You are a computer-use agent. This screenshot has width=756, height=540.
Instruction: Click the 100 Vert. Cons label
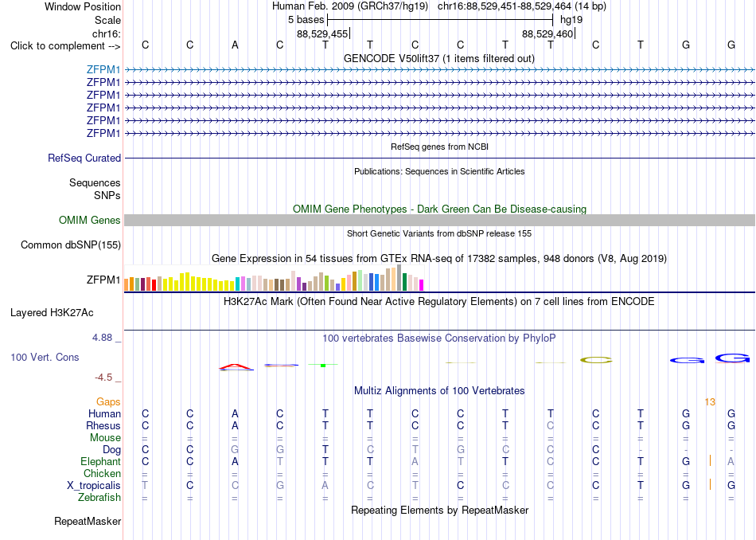coord(45,357)
